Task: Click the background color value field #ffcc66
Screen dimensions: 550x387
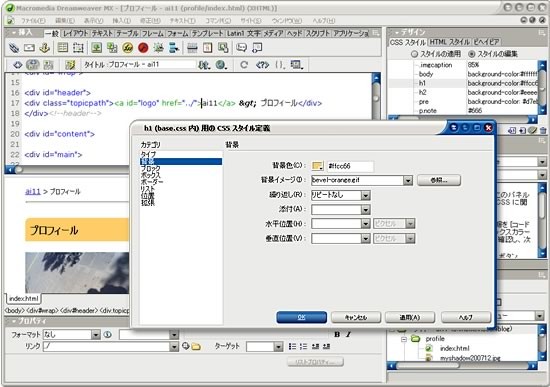Action: (350, 166)
